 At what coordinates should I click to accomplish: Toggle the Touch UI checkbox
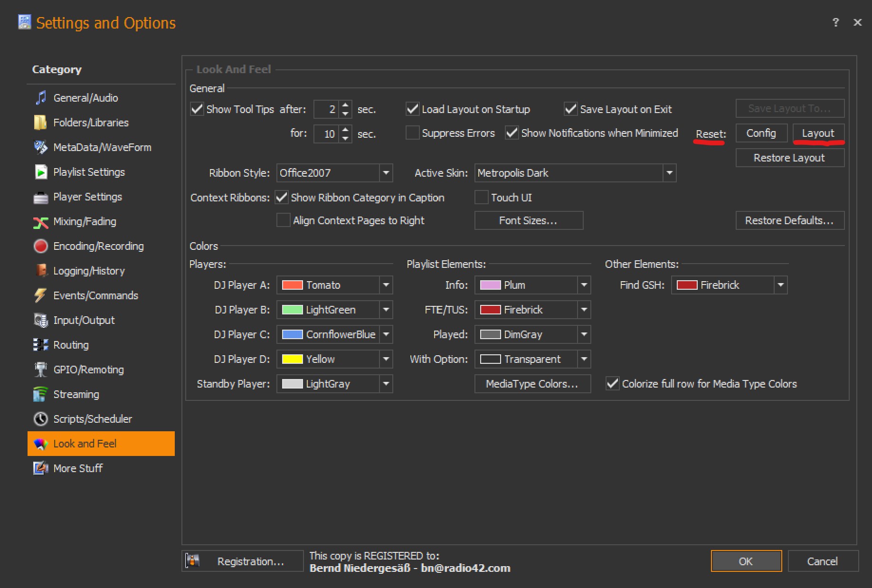pyautogui.click(x=481, y=198)
